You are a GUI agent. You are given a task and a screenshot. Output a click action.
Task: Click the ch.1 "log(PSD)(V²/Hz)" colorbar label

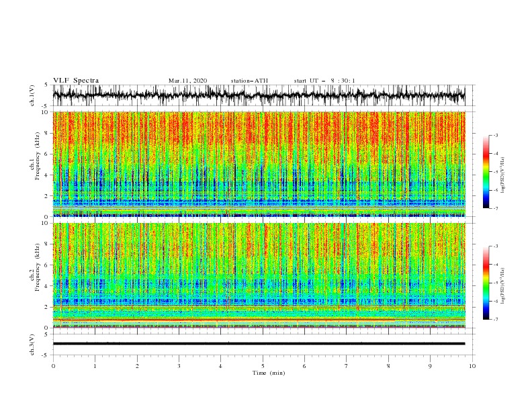click(503, 175)
